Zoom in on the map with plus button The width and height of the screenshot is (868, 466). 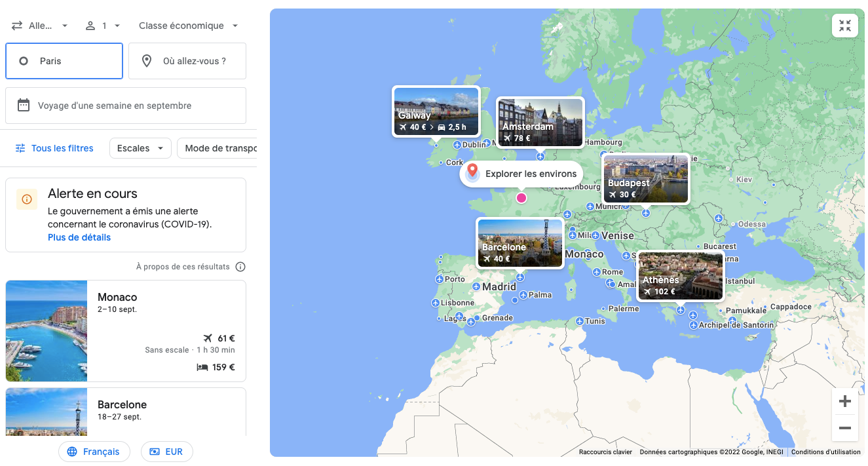pos(845,401)
